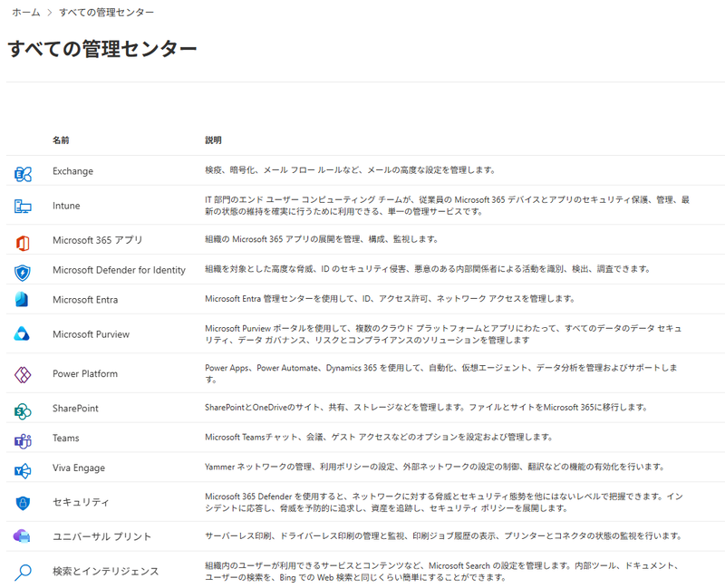Open the セキュリティ admin center link

pos(81,502)
